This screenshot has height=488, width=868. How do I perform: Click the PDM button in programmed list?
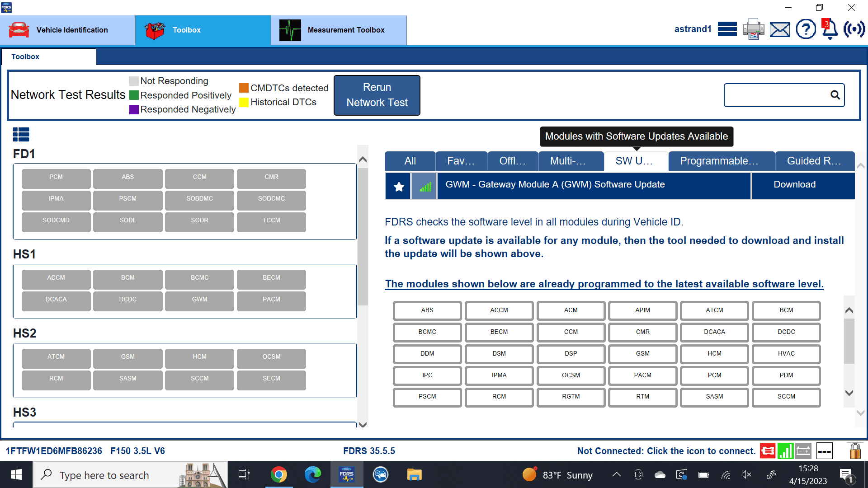(x=786, y=375)
